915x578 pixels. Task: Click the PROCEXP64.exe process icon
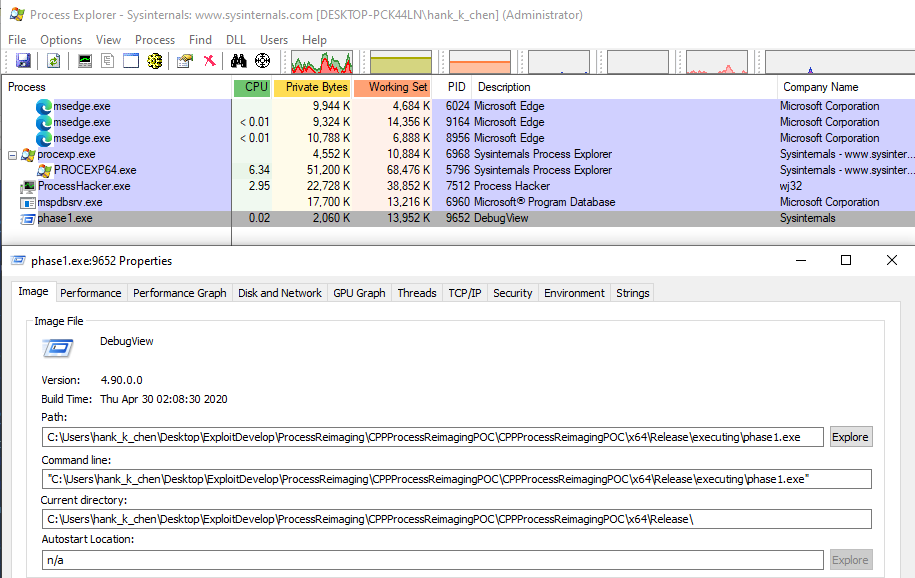(x=44, y=170)
